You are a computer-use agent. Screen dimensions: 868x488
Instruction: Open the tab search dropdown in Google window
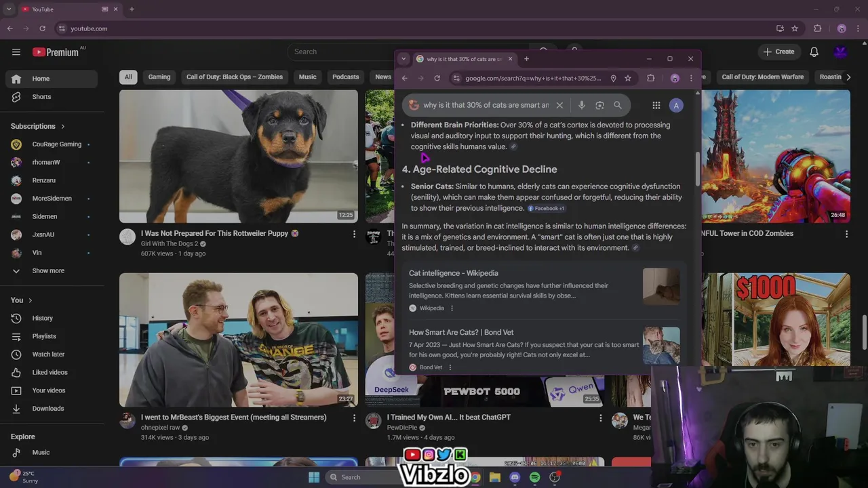click(403, 59)
